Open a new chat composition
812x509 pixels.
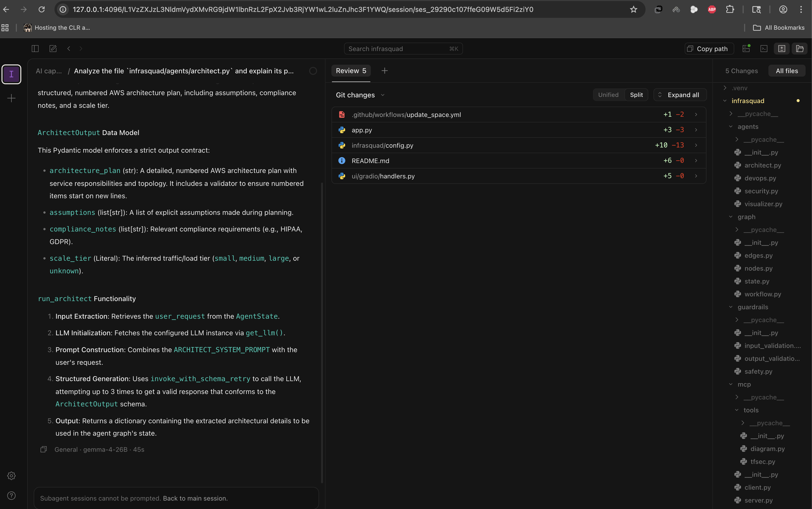[53, 49]
